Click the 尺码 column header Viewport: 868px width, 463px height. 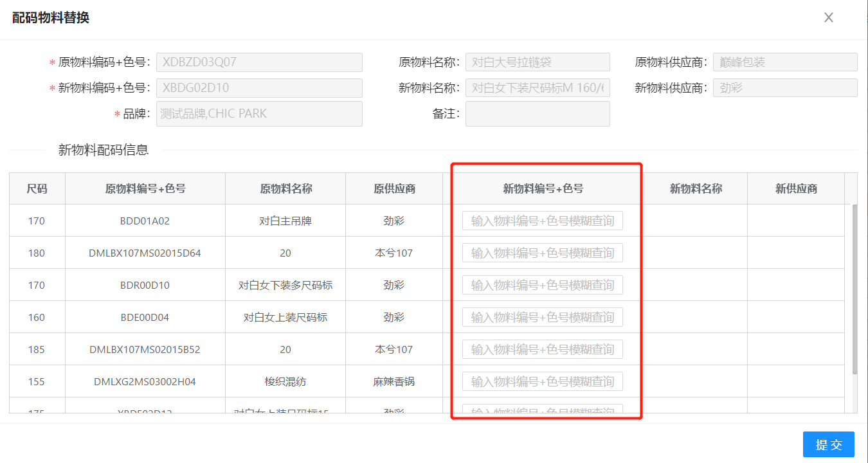pyautogui.click(x=37, y=189)
